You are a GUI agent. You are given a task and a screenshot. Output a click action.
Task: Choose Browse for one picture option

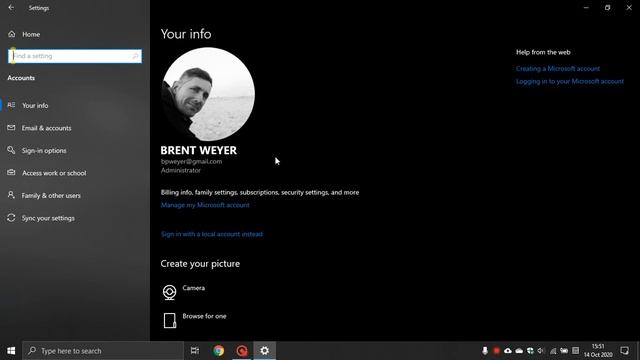194,320
